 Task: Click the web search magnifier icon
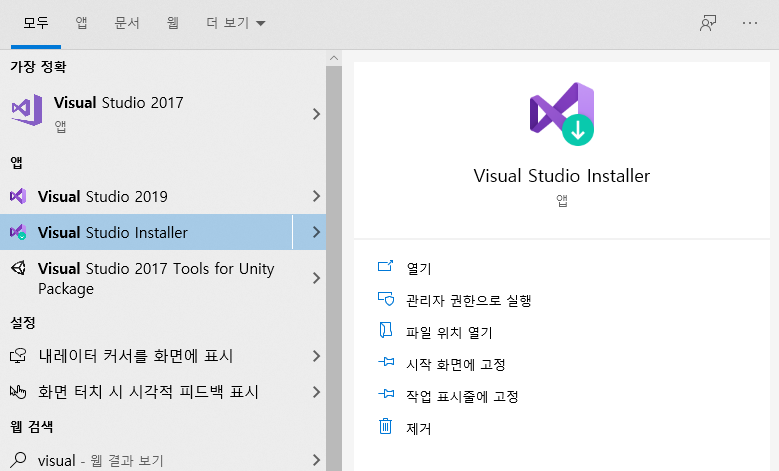(18, 460)
